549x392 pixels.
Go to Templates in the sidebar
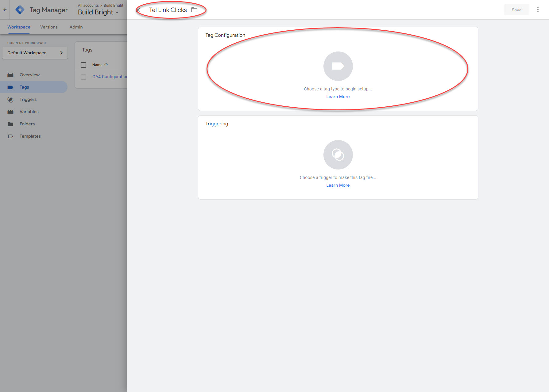click(30, 136)
